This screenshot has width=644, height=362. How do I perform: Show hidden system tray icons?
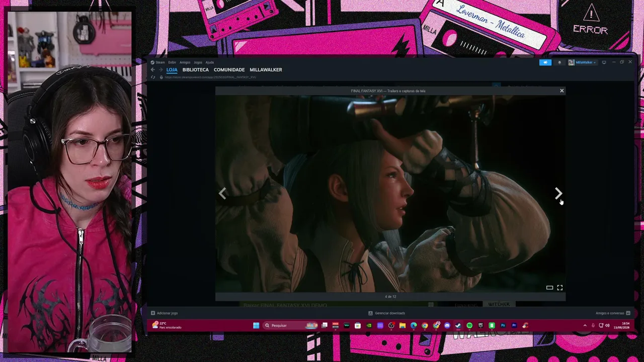click(x=585, y=325)
